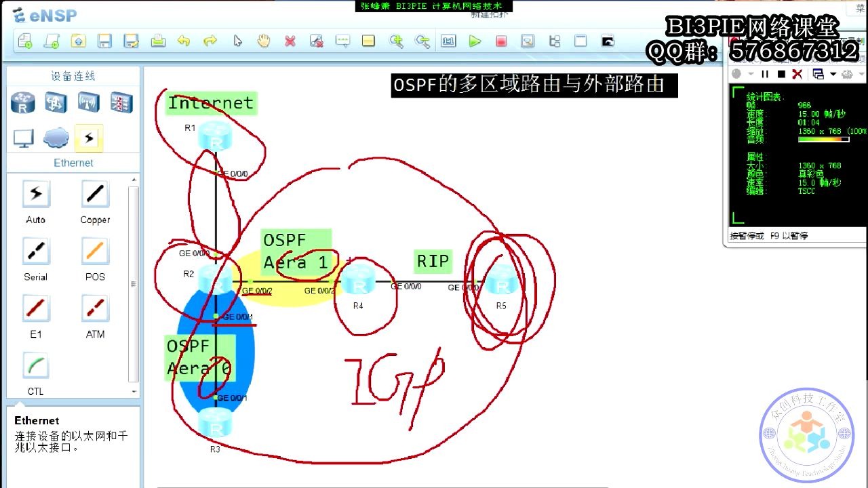
Task: Click the Internet label on canvas
Action: click(x=211, y=103)
